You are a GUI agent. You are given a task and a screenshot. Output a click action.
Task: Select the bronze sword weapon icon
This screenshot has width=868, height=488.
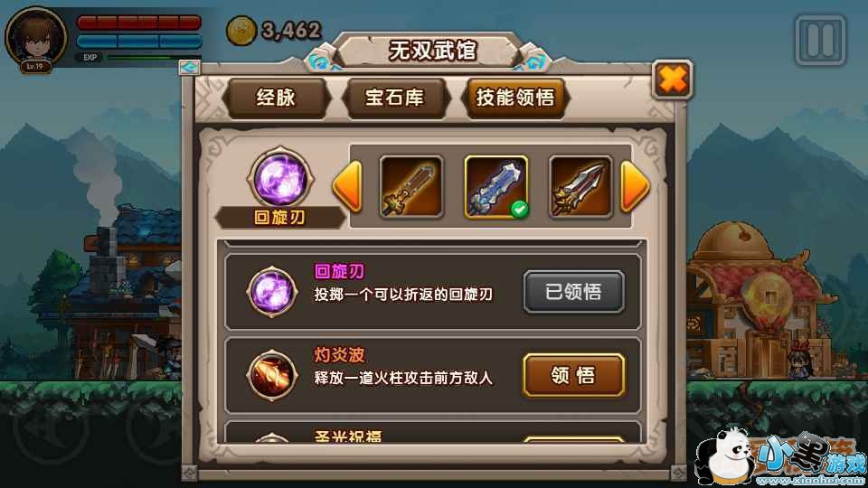[x=411, y=187]
